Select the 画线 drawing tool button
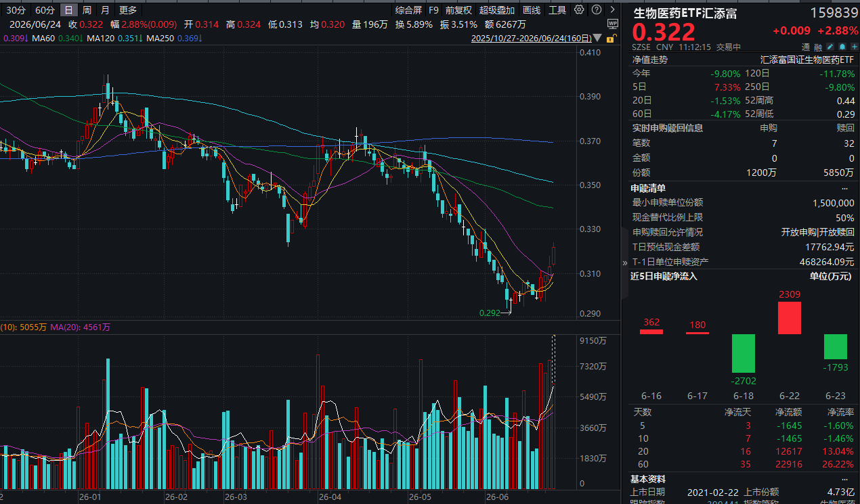The image size is (860, 504). [532, 10]
